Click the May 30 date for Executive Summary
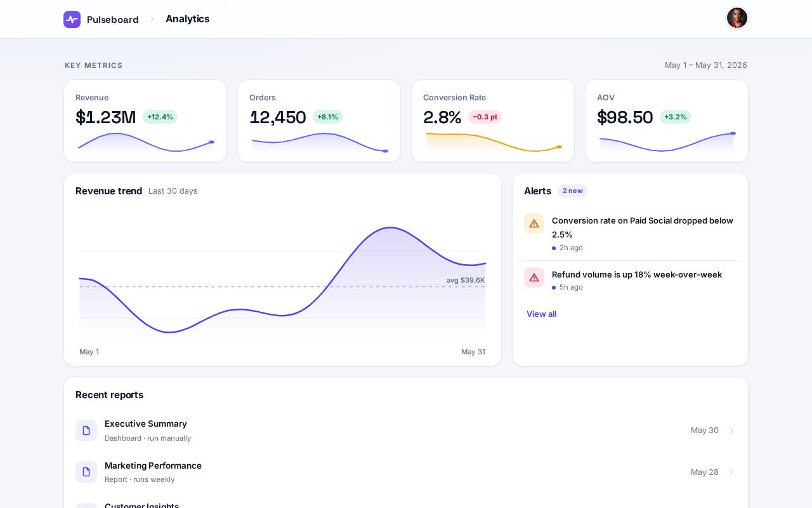Viewport: 812px width, 508px height. [x=705, y=431]
